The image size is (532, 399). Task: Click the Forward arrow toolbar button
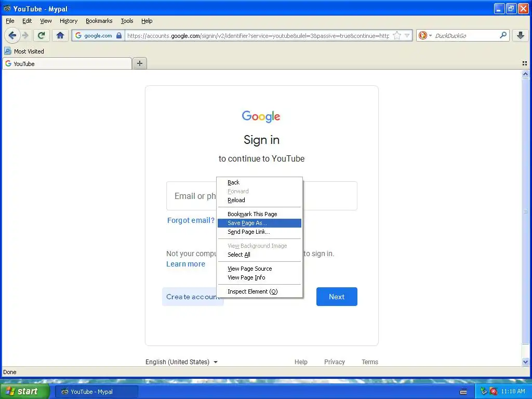click(25, 35)
